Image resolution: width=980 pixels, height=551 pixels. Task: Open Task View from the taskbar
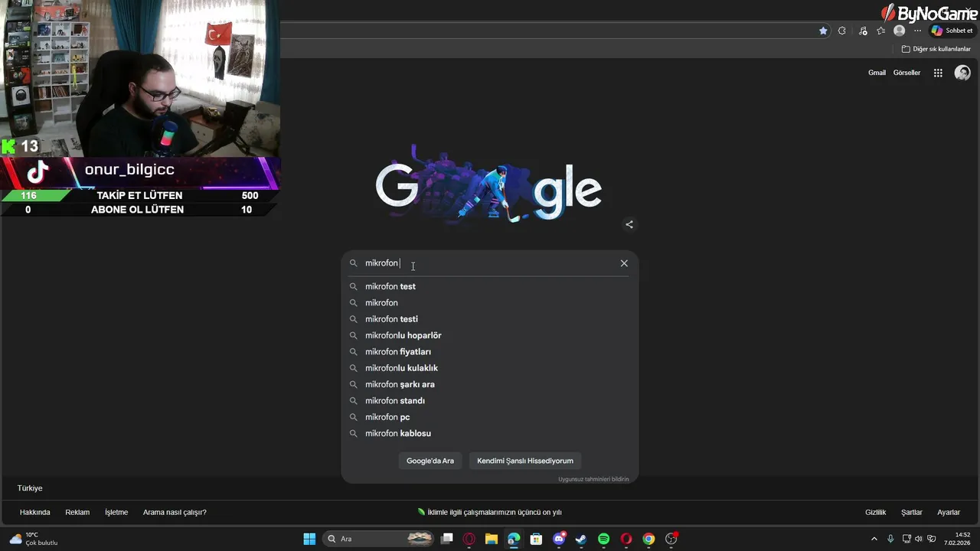pyautogui.click(x=447, y=539)
